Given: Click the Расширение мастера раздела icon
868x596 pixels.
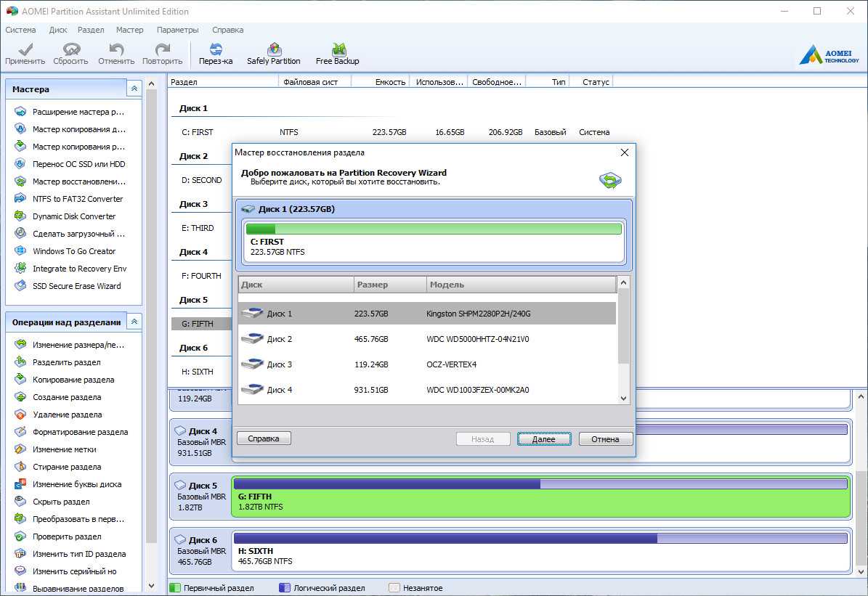Looking at the screenshot, I should click(20, 112).
